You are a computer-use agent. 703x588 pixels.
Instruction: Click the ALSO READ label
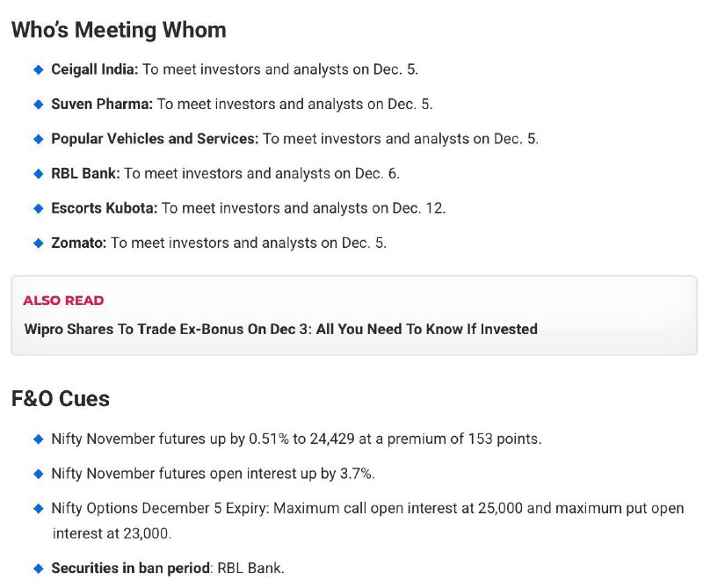click(x=63, y=301)
